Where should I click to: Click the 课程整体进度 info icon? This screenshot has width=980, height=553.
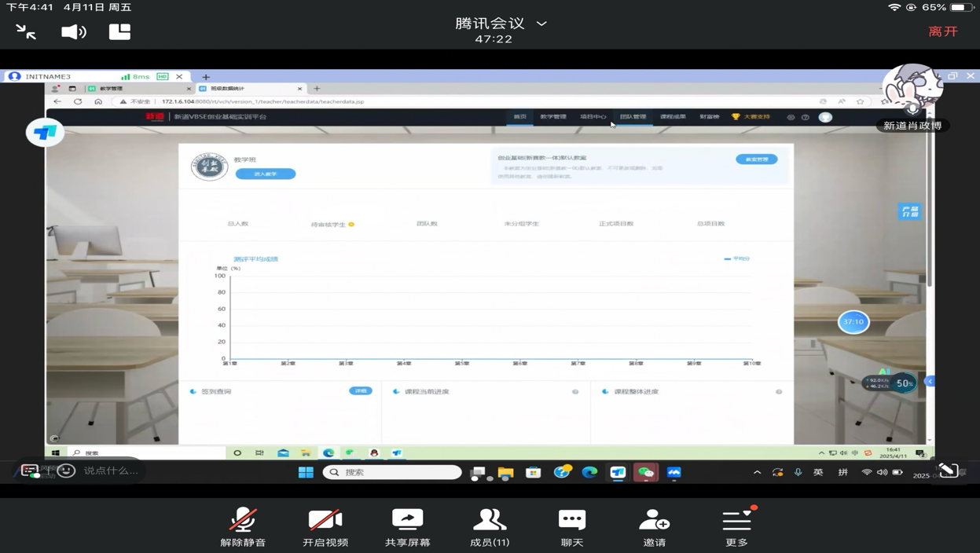779,391
